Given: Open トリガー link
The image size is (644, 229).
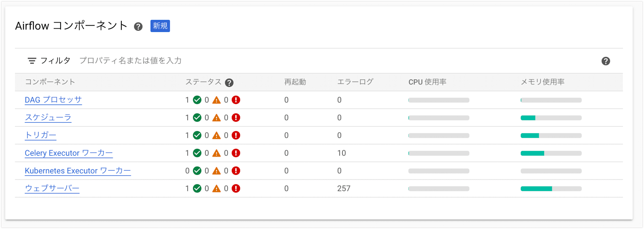Looking at the screenshot, I should coord(41,135).
